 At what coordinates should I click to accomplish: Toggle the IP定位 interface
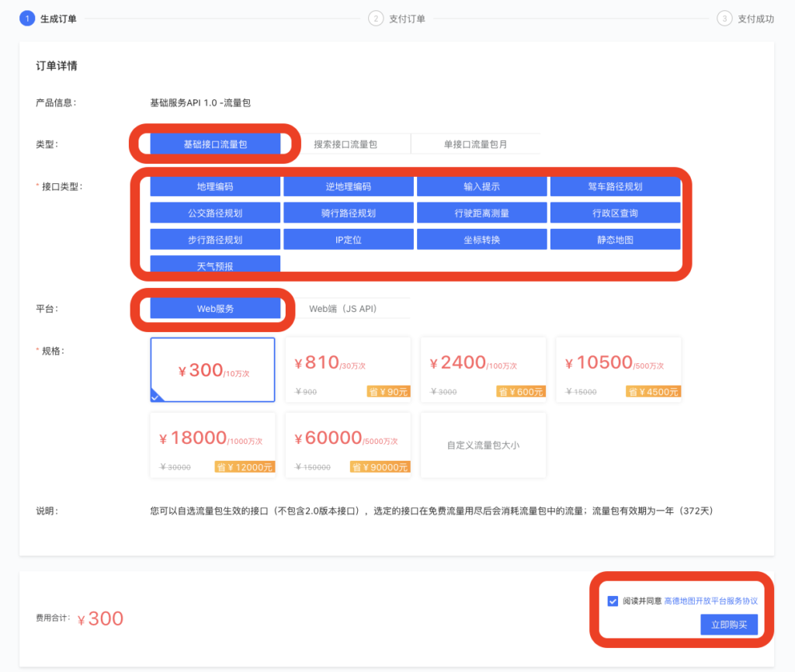tap(349, 240)
